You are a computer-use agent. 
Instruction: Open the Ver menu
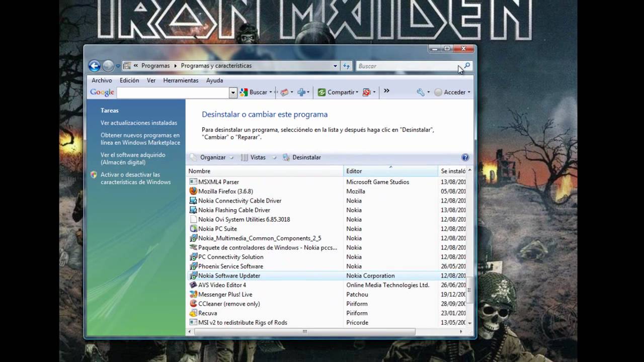click(151, 80)
